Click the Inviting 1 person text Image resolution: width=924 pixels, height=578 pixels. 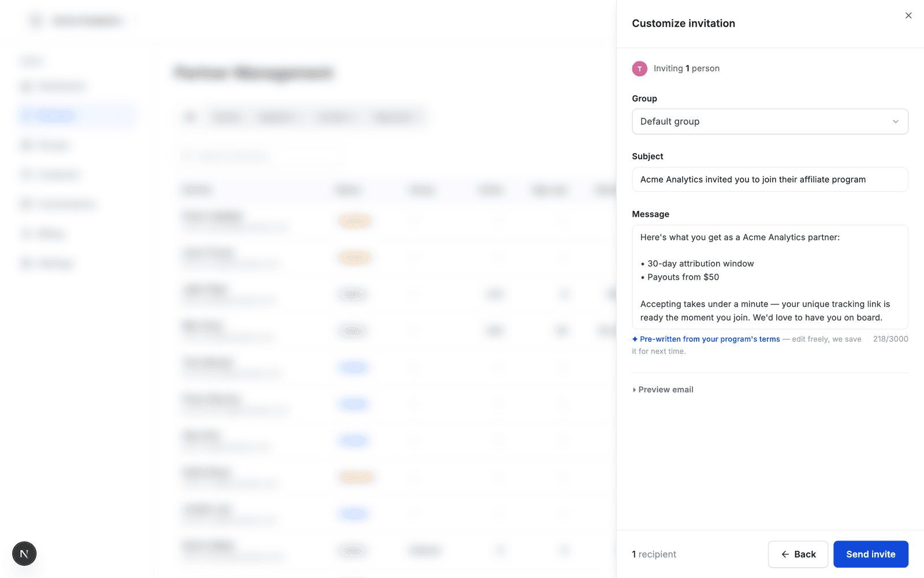pyautogui.click(x=687, y=68)
